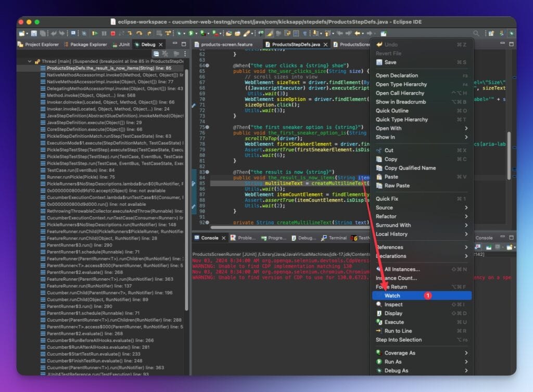
Task: Close the Console view tab
Action: pyautogui.click(x=223, y=238)
